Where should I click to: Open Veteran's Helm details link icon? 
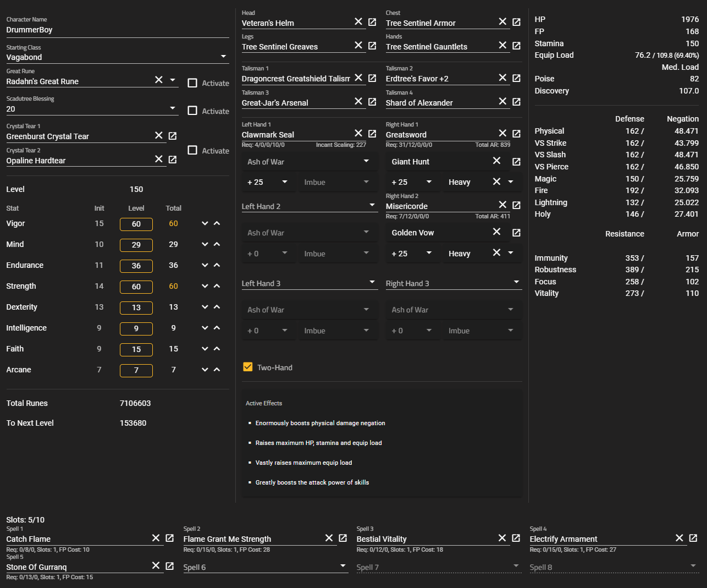click(372, 22)
